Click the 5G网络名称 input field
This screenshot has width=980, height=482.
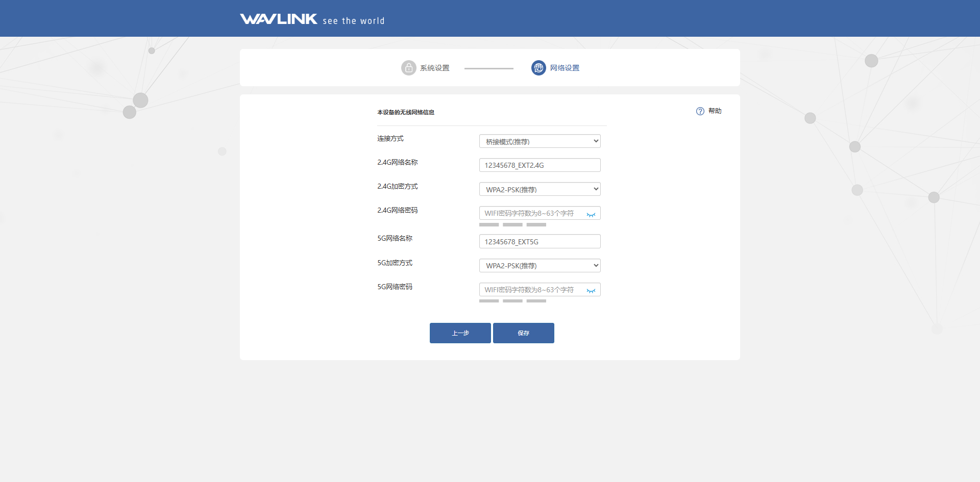coord(540,241)
